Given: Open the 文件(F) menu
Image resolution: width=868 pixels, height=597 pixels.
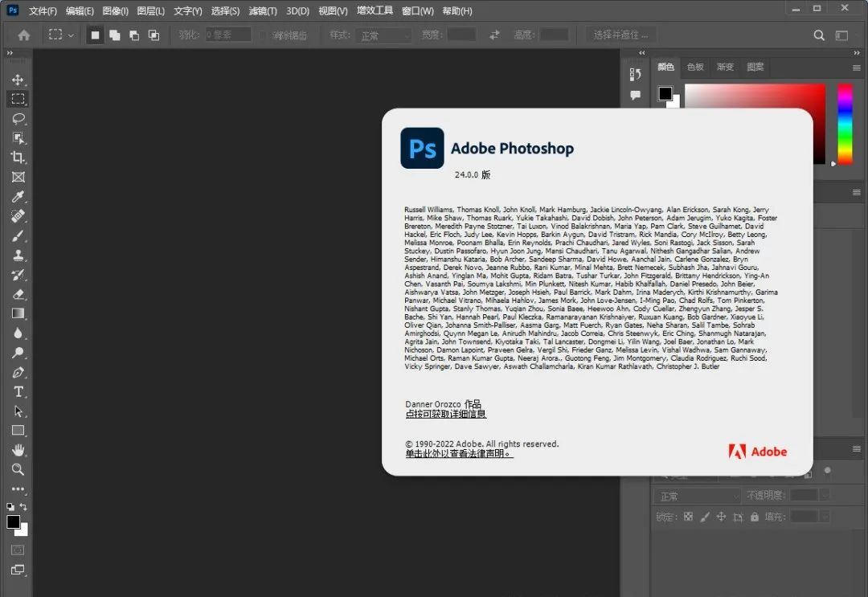Looking at the screenshot, I should tap(43, 11).
